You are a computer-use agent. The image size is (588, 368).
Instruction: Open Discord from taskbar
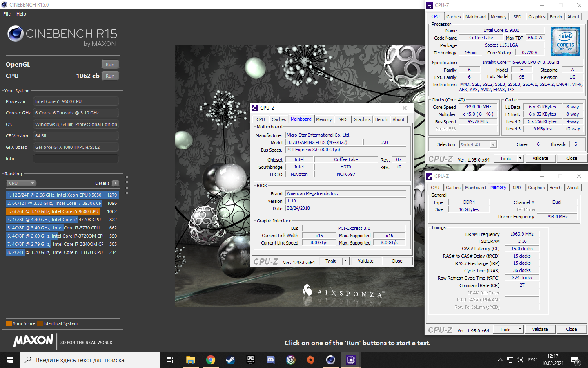pyautogui.click(x=271, y=360)
